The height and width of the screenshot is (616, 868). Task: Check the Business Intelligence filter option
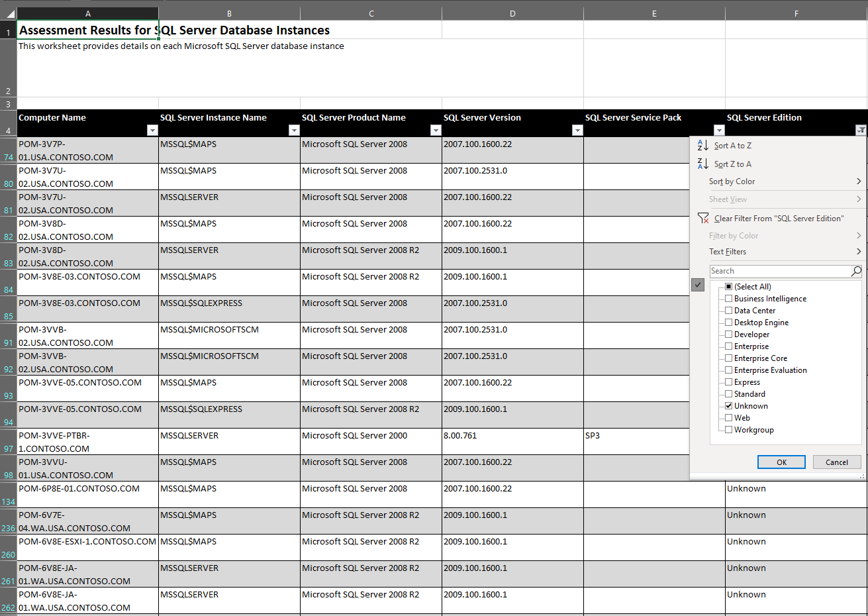(728, 299)
